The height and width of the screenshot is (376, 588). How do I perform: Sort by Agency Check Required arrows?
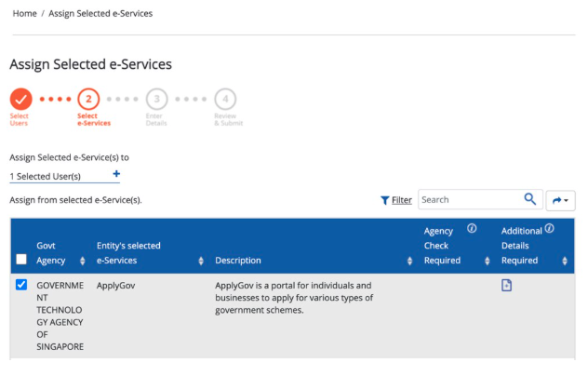coord(488,261)
